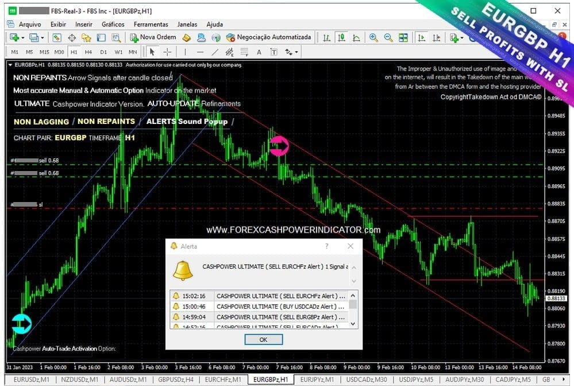574x392 pixels.
Task: Select the Fibonacci Retracement tool
Action: 244,52
